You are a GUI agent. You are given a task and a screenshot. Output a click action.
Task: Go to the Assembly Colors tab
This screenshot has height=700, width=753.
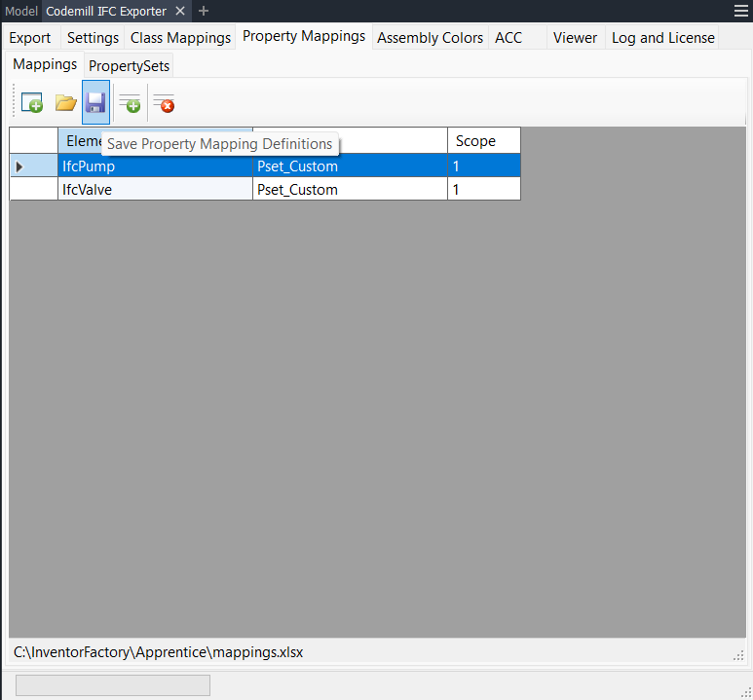(x=430, y=38)
